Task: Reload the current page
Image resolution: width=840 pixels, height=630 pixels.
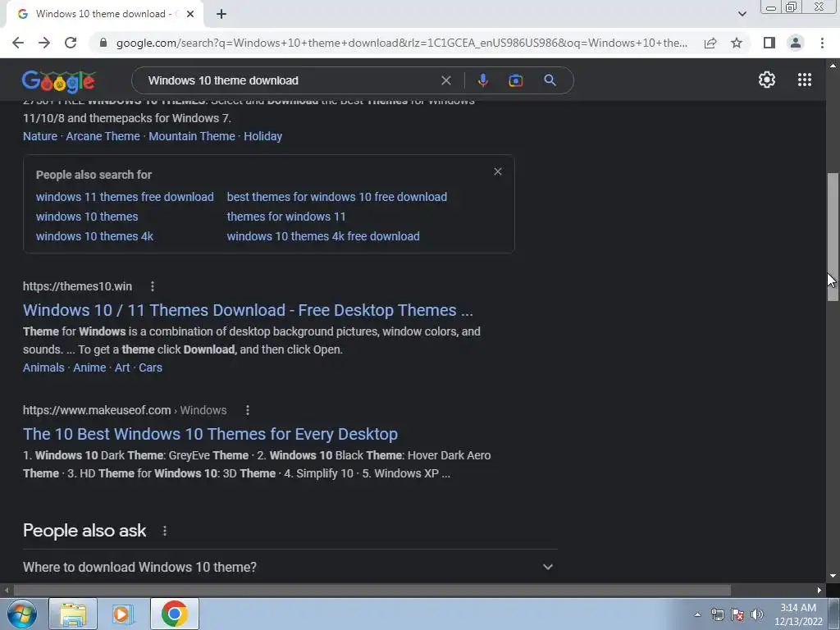Action: (71, 43)
